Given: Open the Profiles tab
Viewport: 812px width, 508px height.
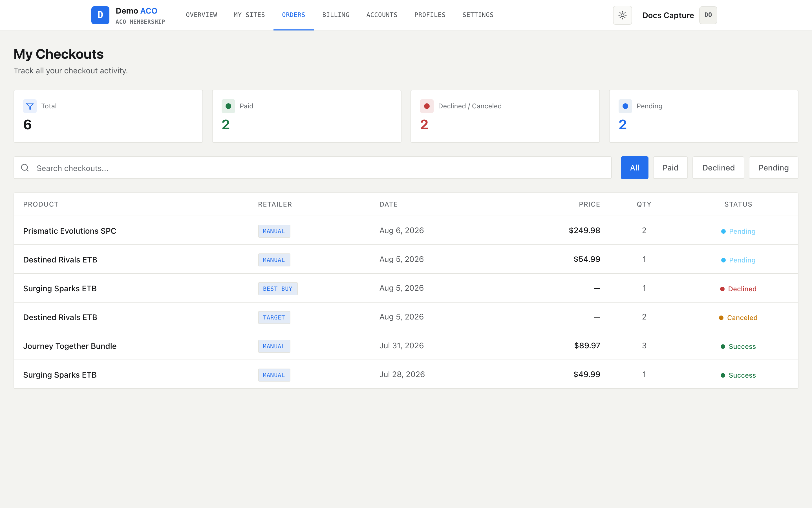Looking at the screenshot, I should click(x=430, y=15).
